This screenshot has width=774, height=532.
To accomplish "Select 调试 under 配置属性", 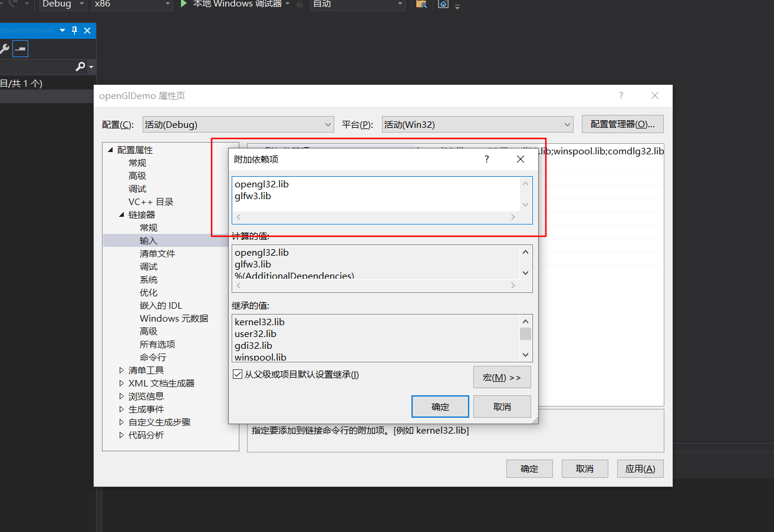I will [x=137, y=189].
